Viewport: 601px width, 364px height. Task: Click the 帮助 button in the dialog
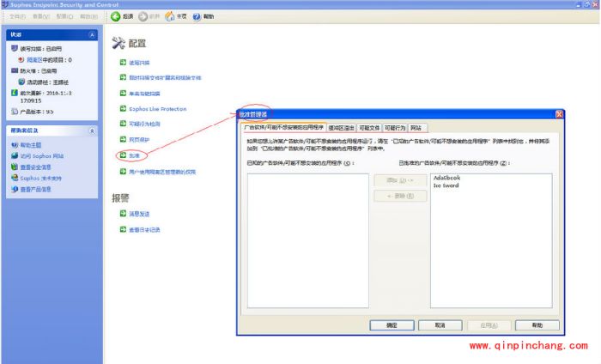point(537,325)
